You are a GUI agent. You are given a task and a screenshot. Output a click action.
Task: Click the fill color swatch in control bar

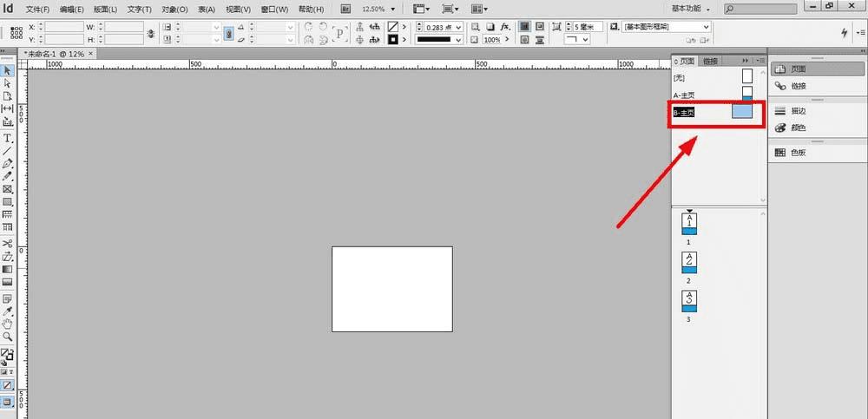393,27
